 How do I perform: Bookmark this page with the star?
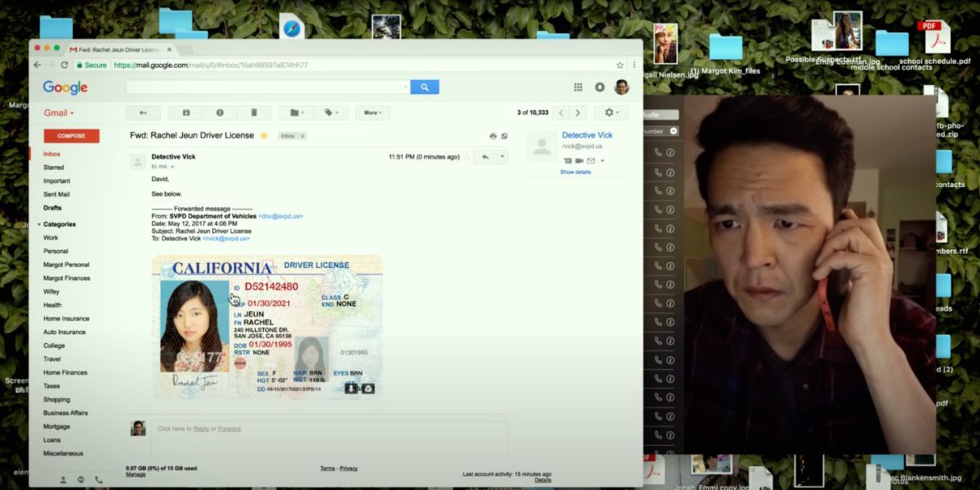click(620, 65)
